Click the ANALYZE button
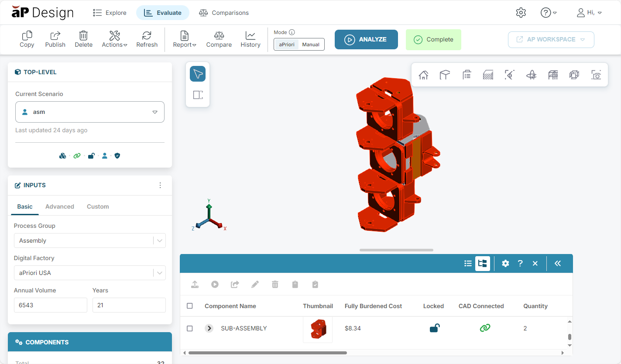 (x=366, y=39)
